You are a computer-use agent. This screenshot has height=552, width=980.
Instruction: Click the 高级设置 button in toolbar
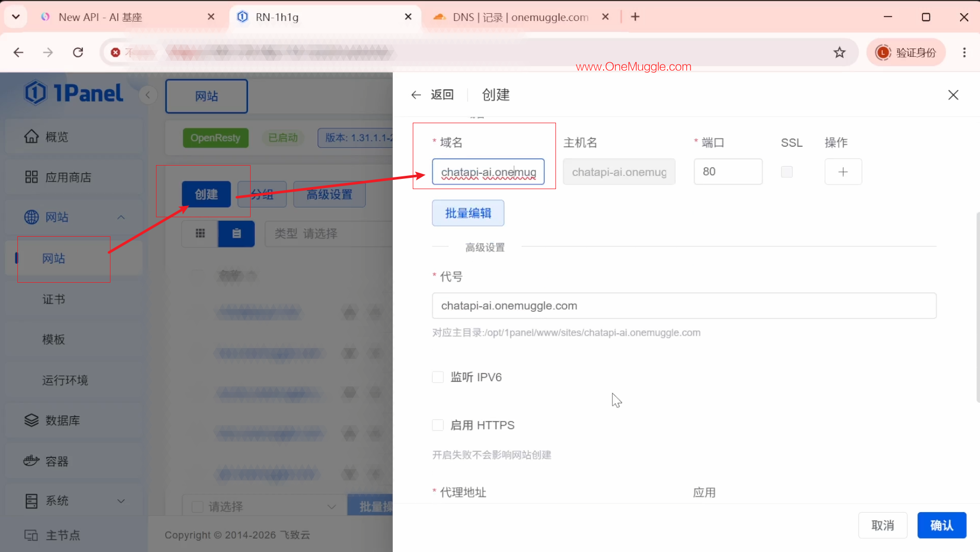click(x=329, y=194)
